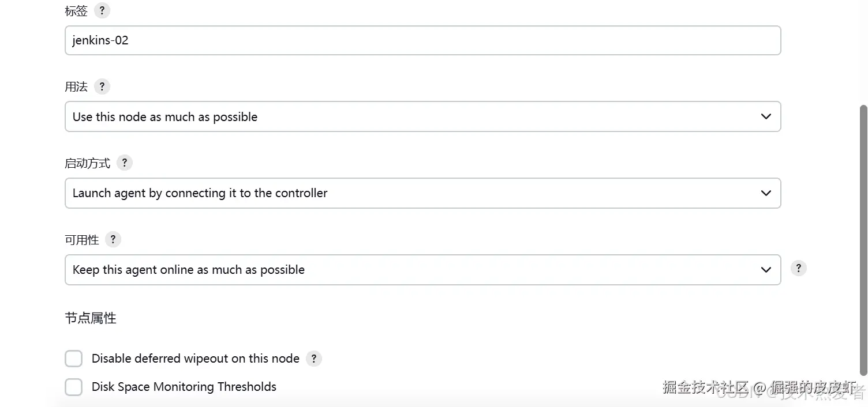Image resolution: width=868 pixels, height=407 pixels.
Task: Show help for Disable deferred wipeout
Action: (313, 359)
